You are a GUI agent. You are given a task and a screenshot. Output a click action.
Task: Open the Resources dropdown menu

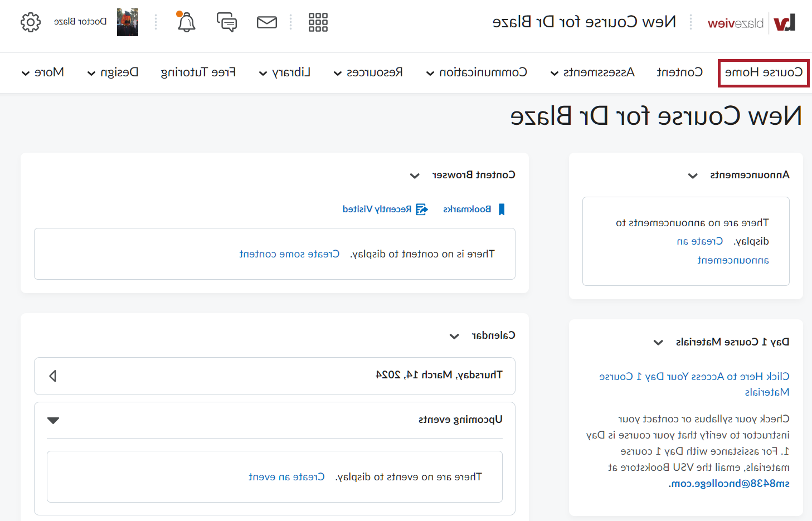point(368,72)
